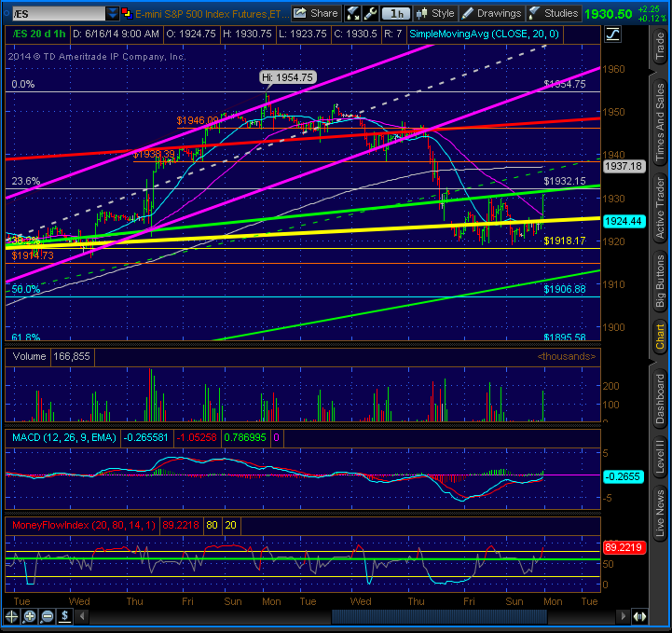Click the 1937.18 price axis marker
The height and width of the screenshot is (633, 672).
click(x=624, y=166)
